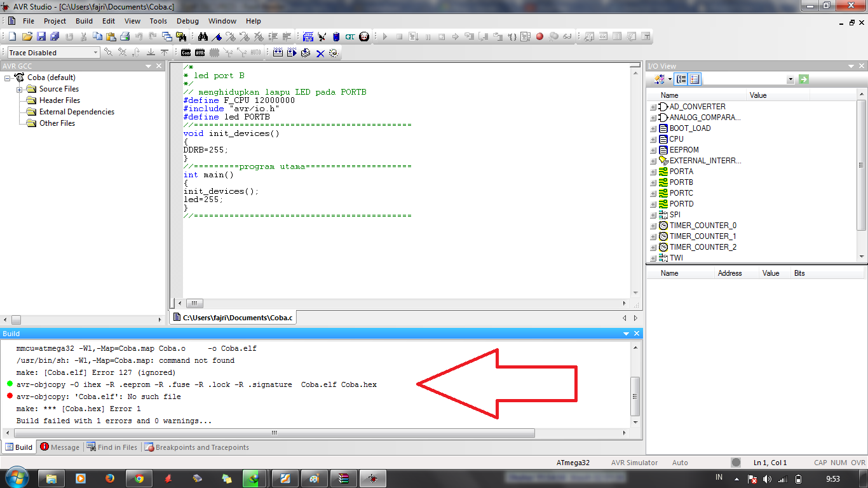Click the blue X clean icon
This screenshot has height=488, width=868.
point(320,53)
